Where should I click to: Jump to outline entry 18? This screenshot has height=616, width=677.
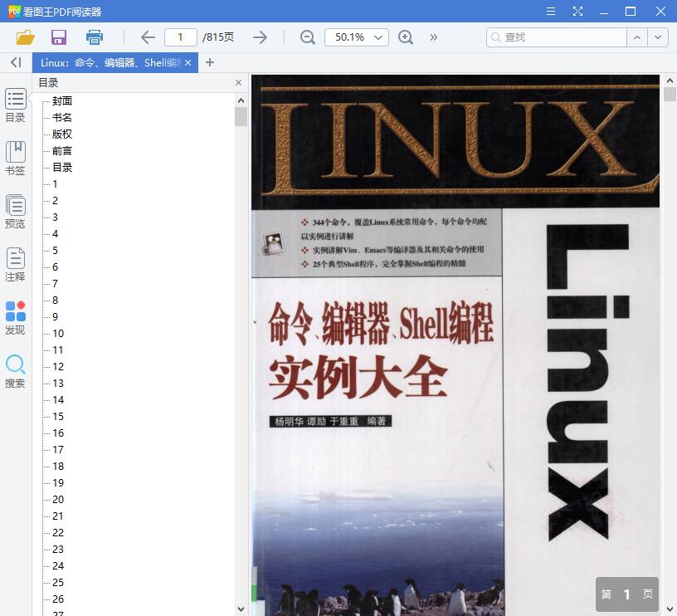(x=58, y=466)
